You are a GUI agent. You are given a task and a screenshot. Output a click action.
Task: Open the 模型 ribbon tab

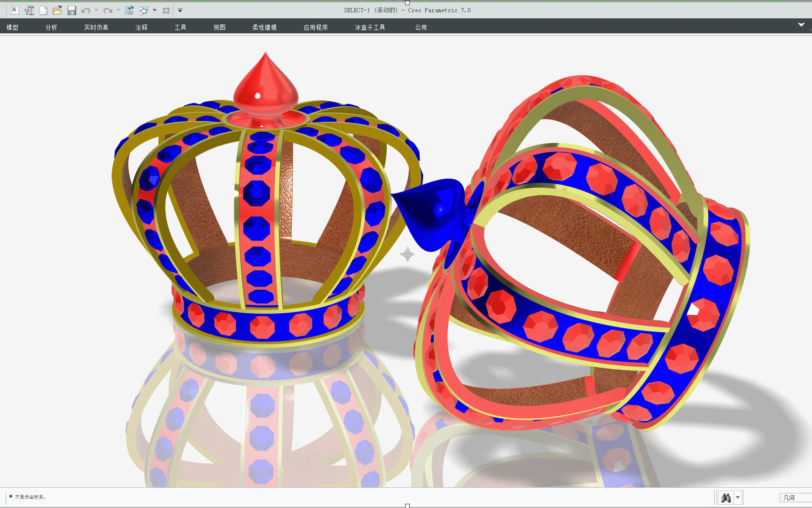12,27
